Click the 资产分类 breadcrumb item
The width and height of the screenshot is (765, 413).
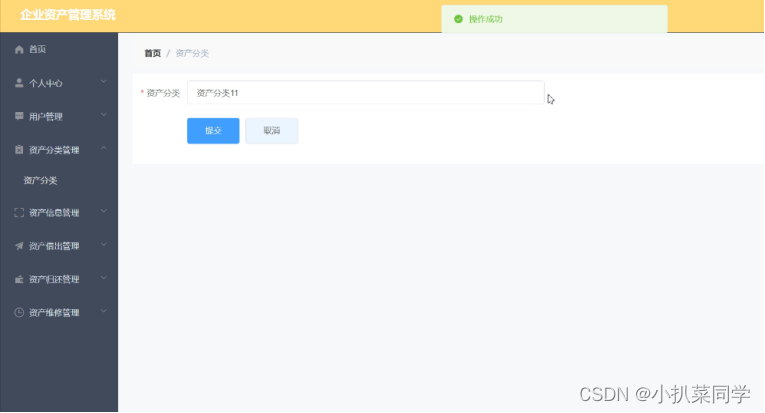(192, 53)
